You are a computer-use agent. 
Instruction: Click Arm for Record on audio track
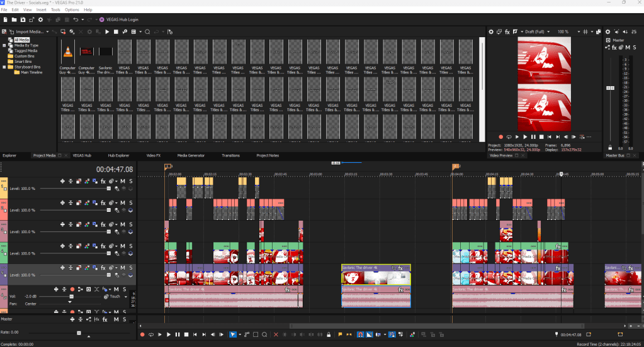(72, 289)
